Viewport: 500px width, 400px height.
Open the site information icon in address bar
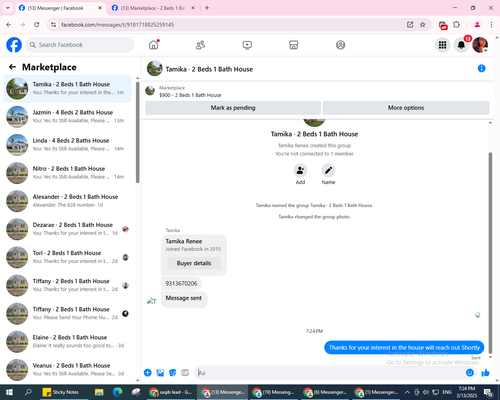pyautogui.click(x=53, y=25)
